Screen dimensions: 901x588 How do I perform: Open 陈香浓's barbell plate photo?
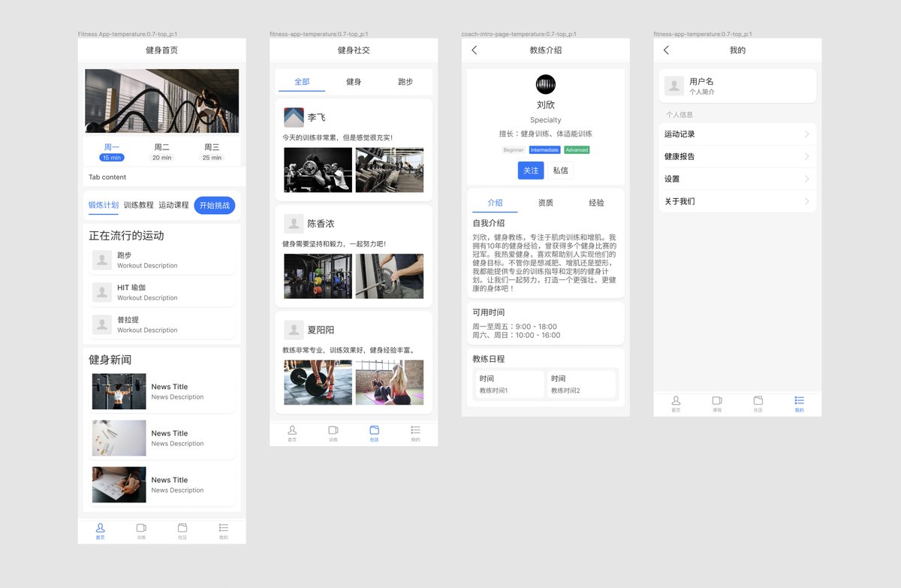pos(390,276)
